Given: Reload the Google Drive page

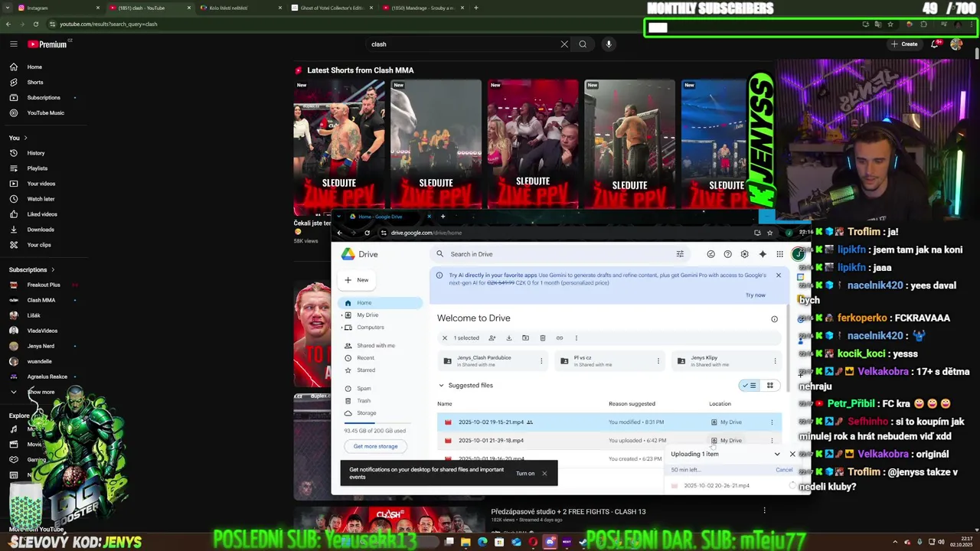Looking at the screenshot, I should (367, 233).
